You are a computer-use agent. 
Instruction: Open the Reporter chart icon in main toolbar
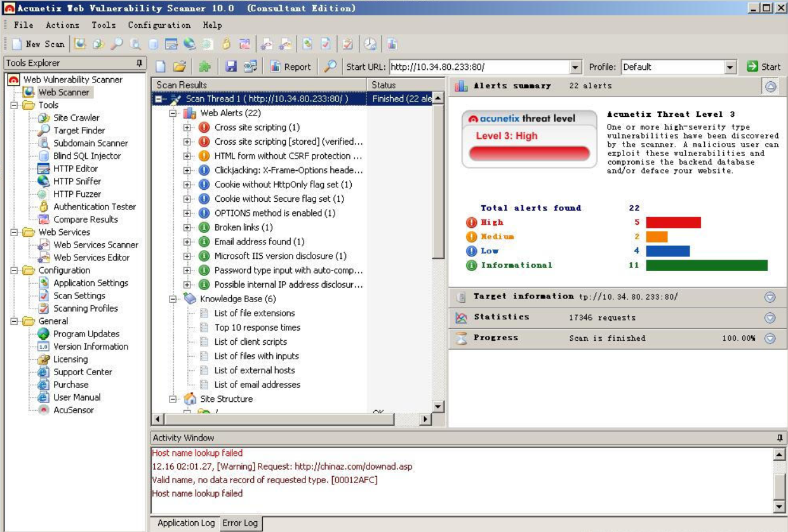(392, 44)
